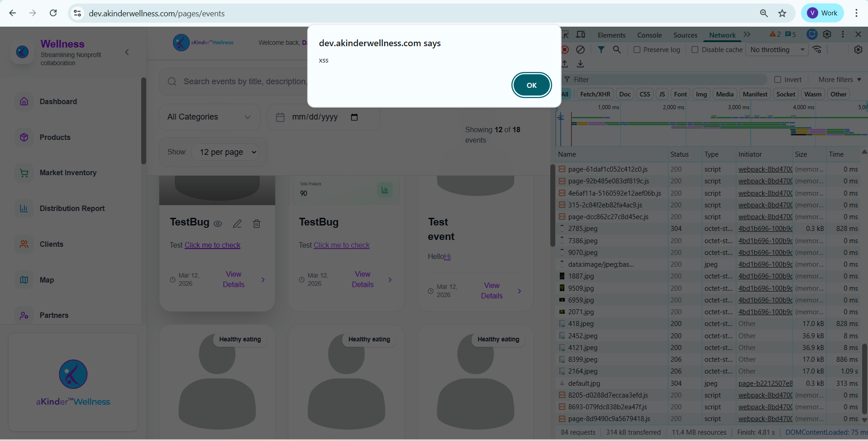The image size is (868, 441).
Task: Click the Search events input field
Action: (244, 81)
